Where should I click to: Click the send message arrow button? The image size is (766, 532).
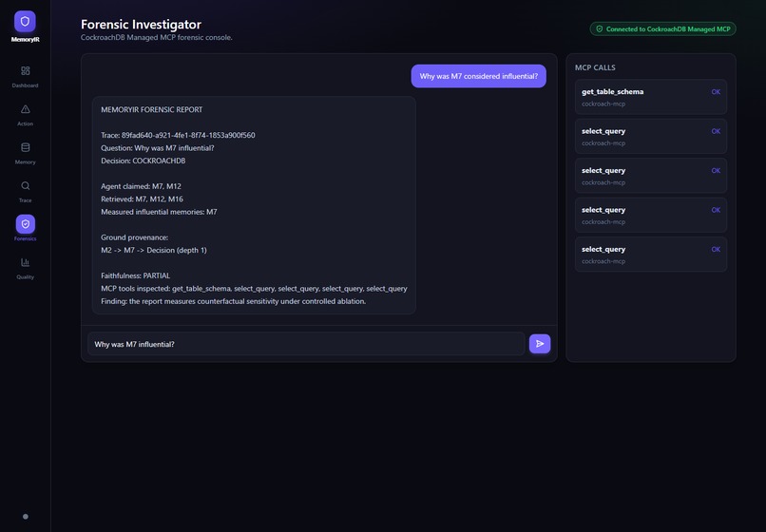click(540, 344)
